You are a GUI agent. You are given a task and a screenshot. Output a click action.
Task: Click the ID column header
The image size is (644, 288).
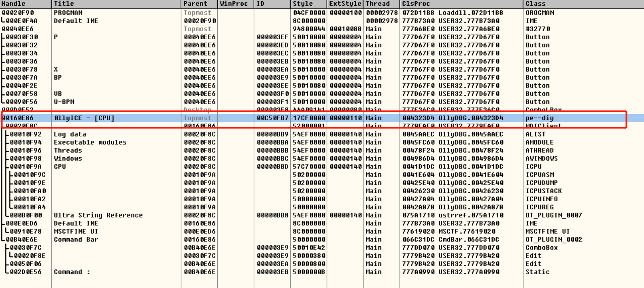pyautogui.click(x=272, y=4)
